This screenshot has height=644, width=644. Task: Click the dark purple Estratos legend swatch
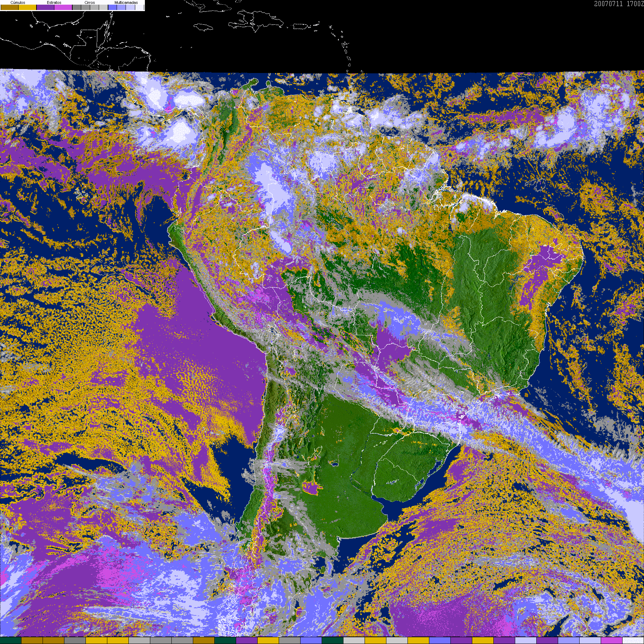tap(45, 7)
